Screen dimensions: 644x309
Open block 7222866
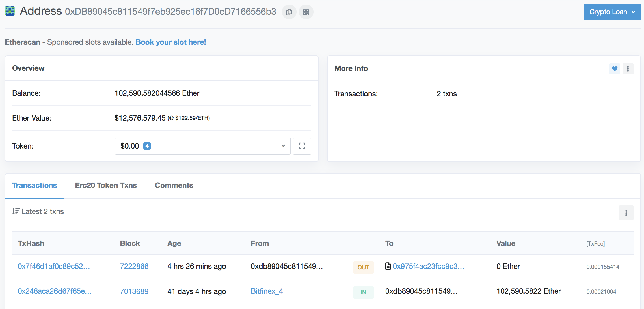(134, 266)
